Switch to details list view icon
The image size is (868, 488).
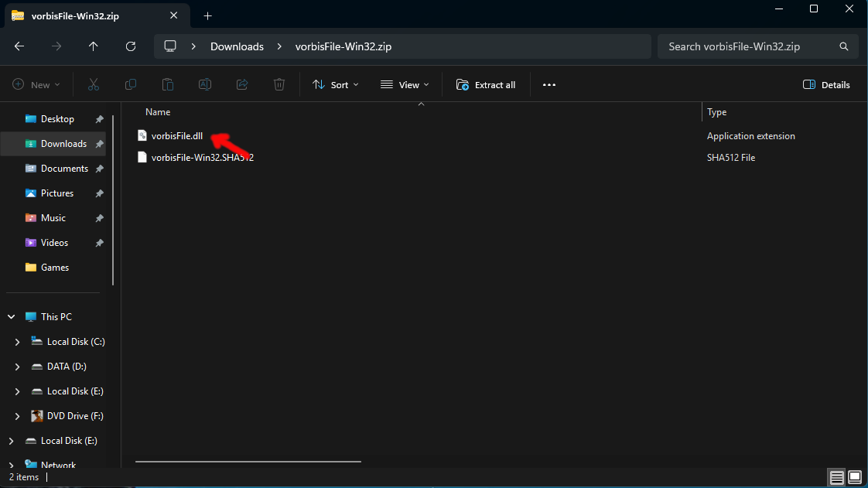[x=836, y=477]
